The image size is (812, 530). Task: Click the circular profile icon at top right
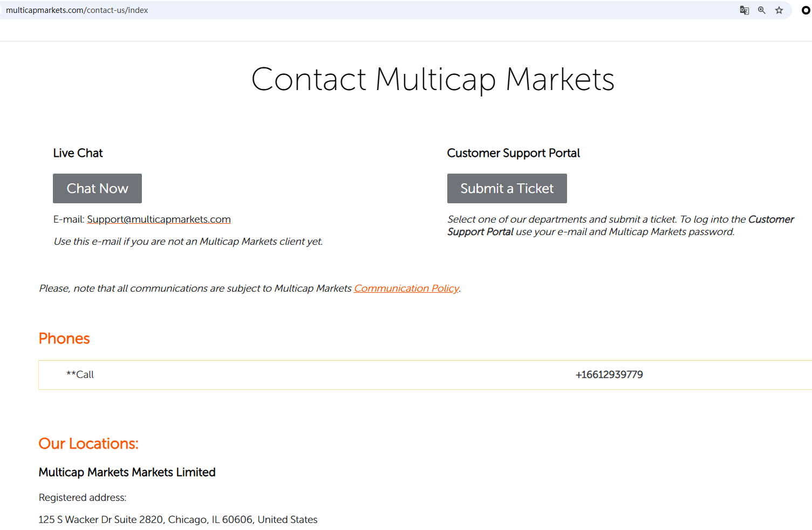[806, 10]
